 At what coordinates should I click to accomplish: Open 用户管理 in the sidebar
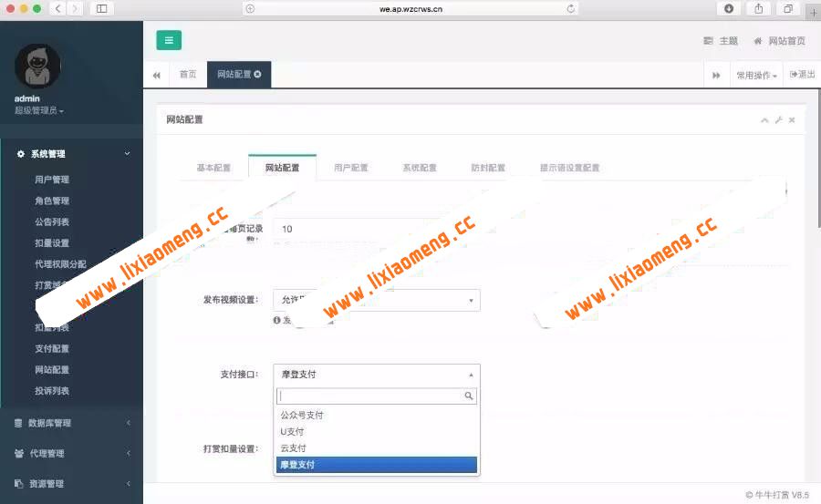(52, 180)
